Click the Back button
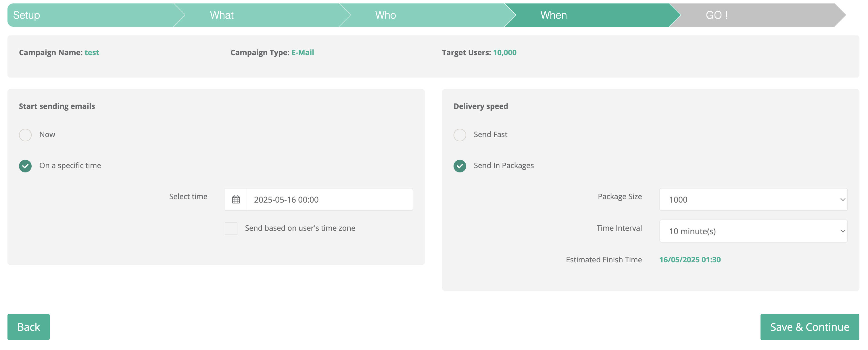The width and height of the screenshot is (868, 350). point(29,327)
